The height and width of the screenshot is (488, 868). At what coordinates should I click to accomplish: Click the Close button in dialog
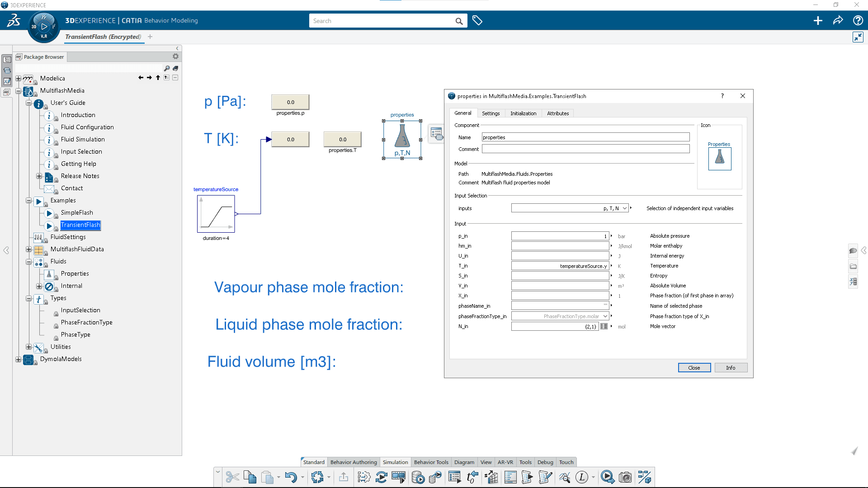pos(693,367)
